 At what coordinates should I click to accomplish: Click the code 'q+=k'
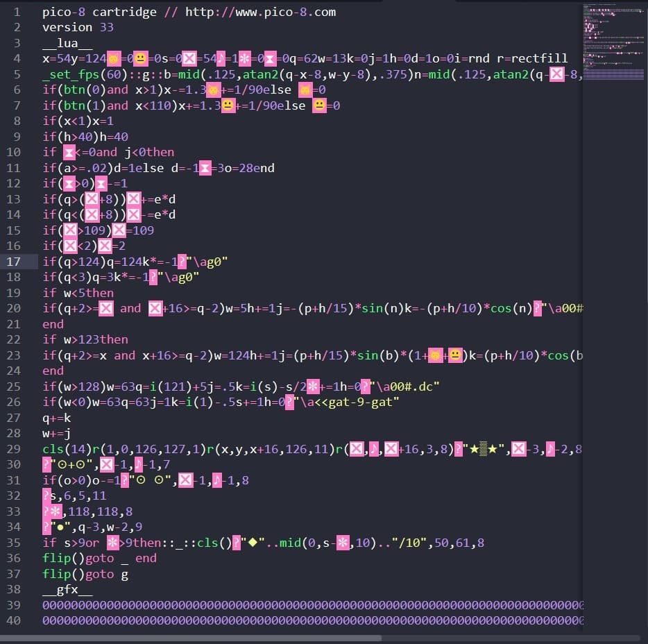[x=57, y=418]
